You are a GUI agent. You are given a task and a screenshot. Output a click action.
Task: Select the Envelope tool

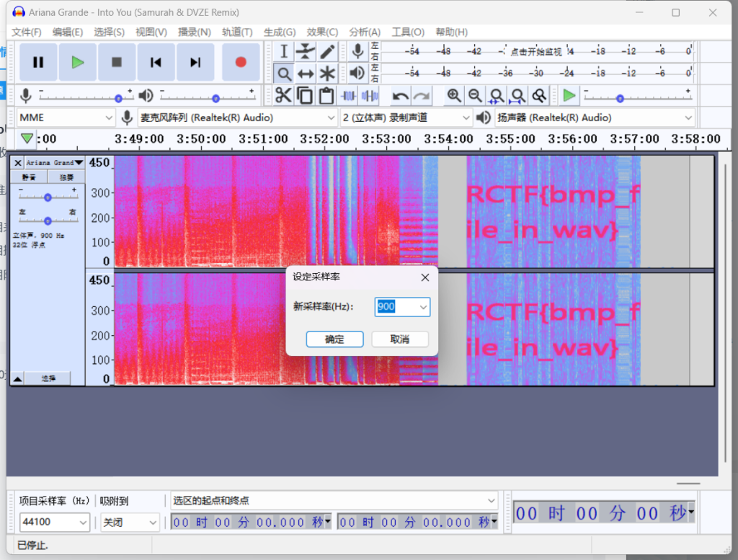306,51
